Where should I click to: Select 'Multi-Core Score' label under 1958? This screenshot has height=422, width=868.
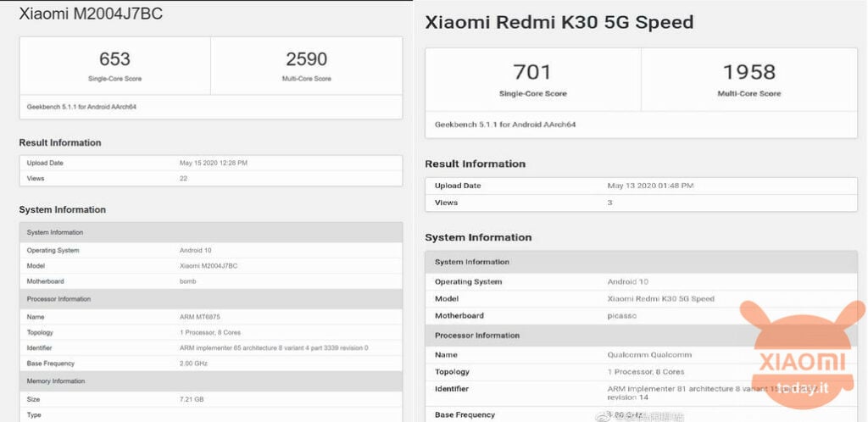pyautogui.click(x=749, y=94)
